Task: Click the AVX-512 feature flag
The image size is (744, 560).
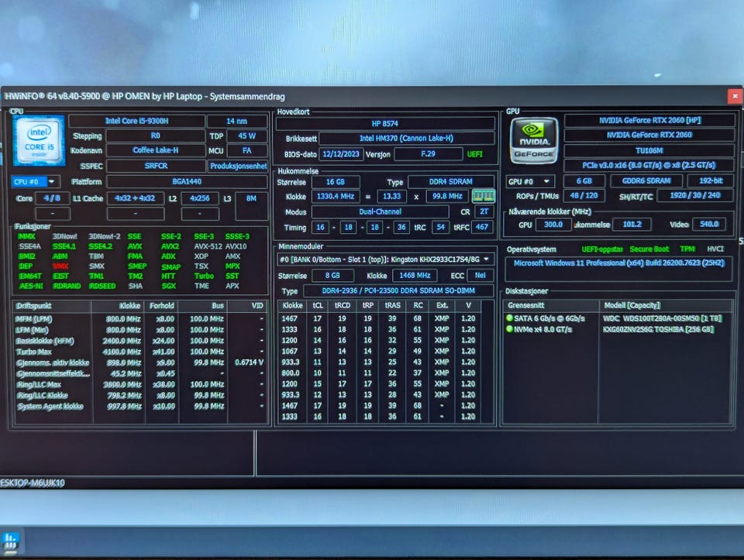Action: coord(208,246)
